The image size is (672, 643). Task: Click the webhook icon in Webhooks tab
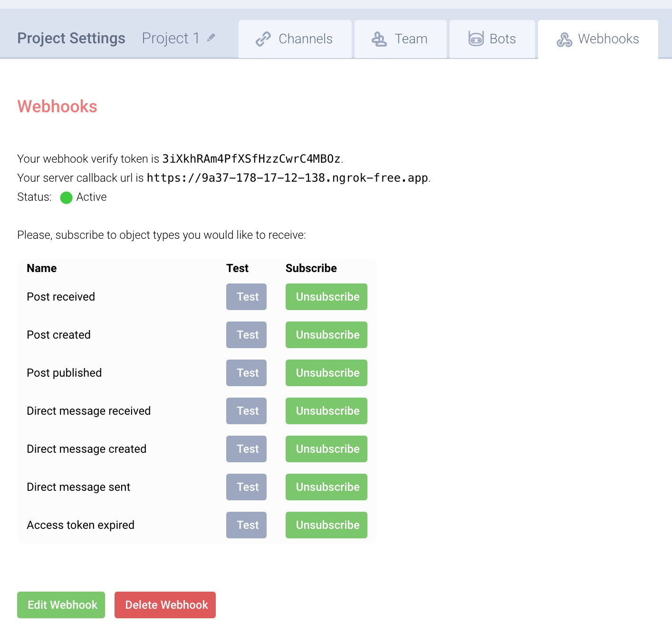pyautogui.click(x=564, y=39)
